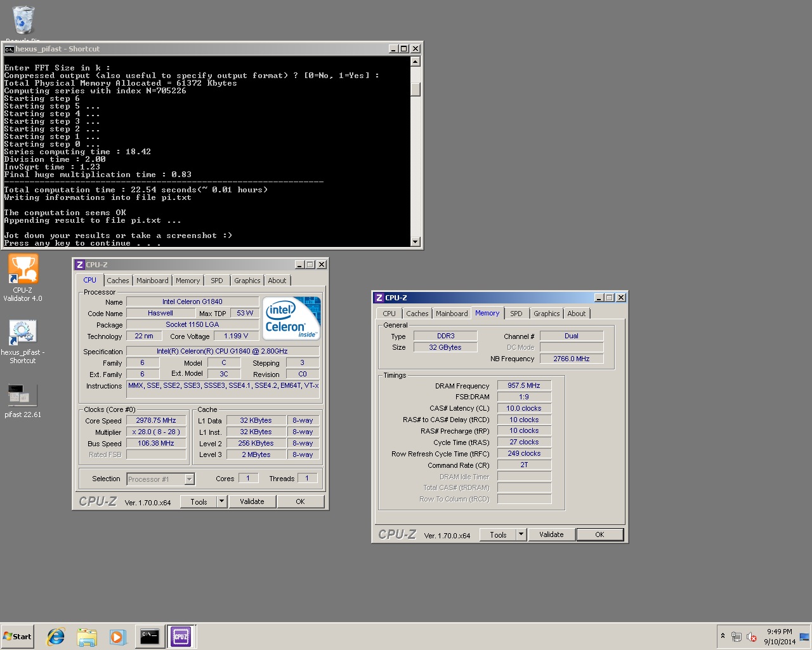This screenshot has width=812, height=650.
Task: Click the console window title icon
Action: click(x=9, y=49)
